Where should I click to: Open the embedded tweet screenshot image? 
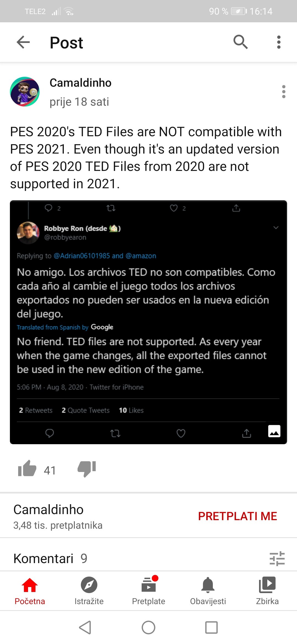click(x=148, y=322)
